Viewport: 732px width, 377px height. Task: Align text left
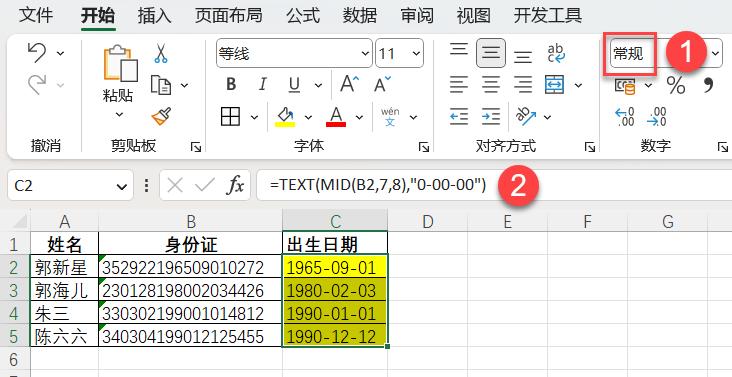(x=459, y=85)
